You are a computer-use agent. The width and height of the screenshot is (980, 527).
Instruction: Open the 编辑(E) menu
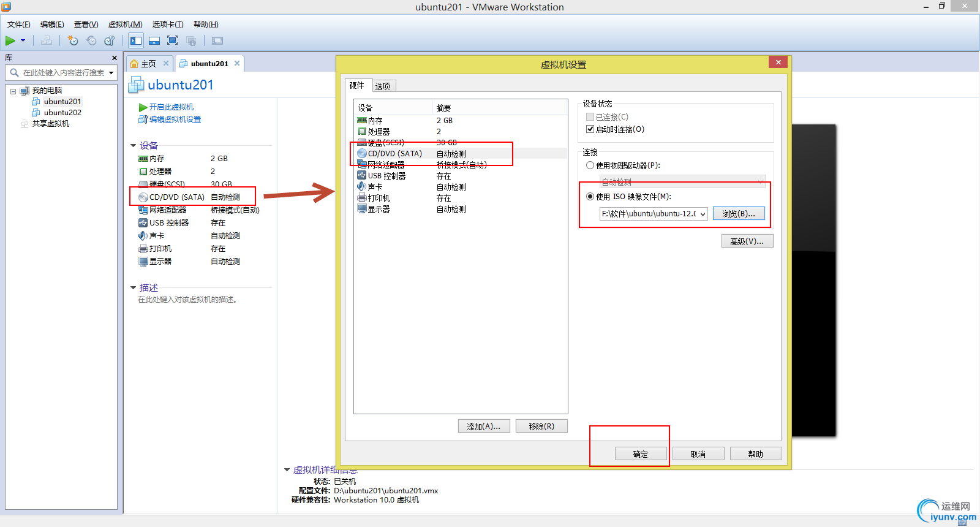[52, 25]
